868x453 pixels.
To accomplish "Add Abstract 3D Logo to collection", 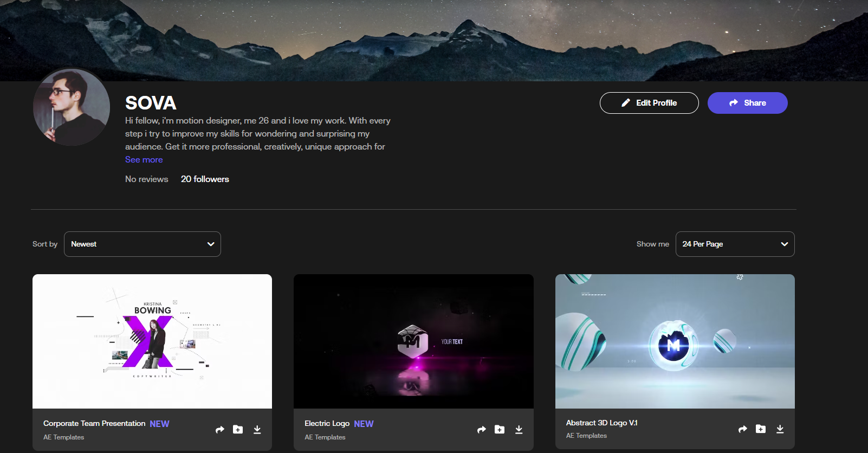I will [761, 429].
